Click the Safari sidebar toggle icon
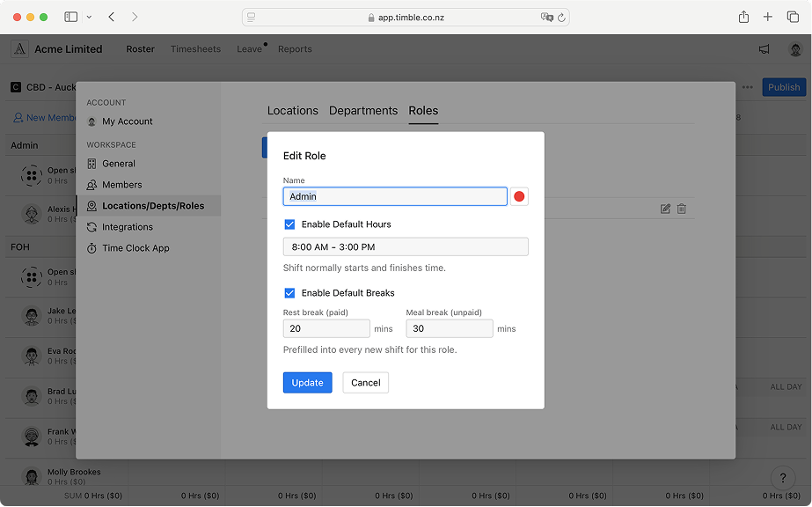Screen dimensions: 812x507 (71, 17)
